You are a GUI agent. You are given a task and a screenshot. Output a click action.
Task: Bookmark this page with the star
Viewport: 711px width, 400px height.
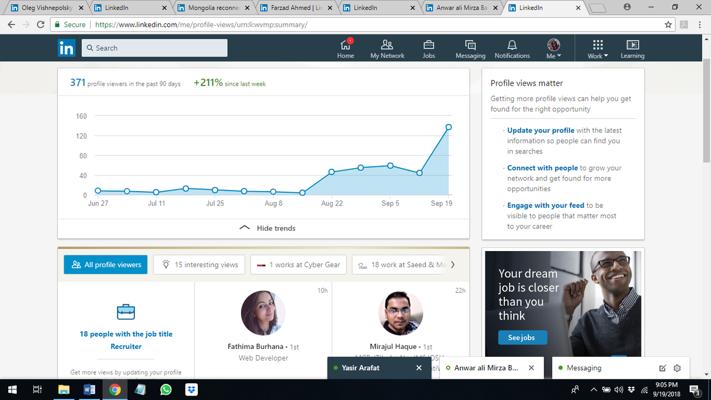[668, 24]
